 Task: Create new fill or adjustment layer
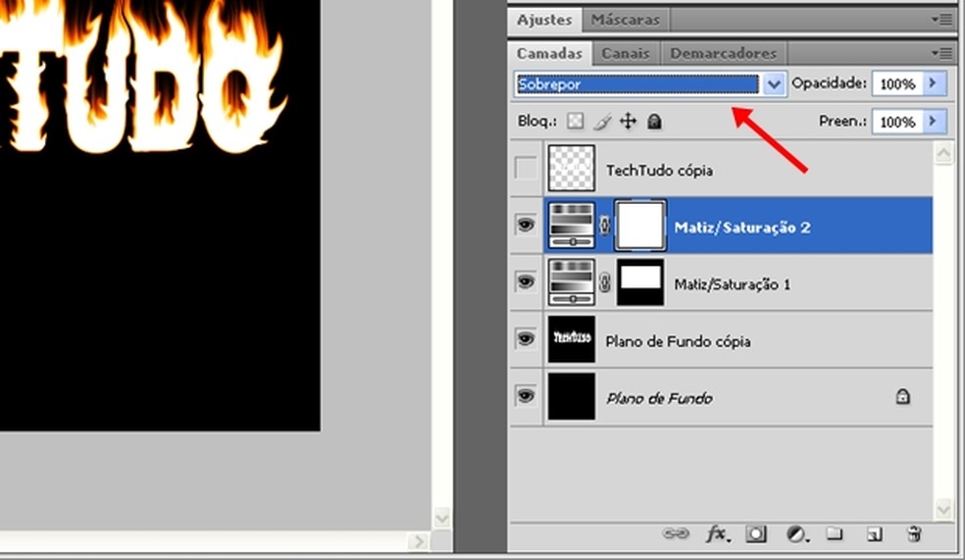pos(797,534)
